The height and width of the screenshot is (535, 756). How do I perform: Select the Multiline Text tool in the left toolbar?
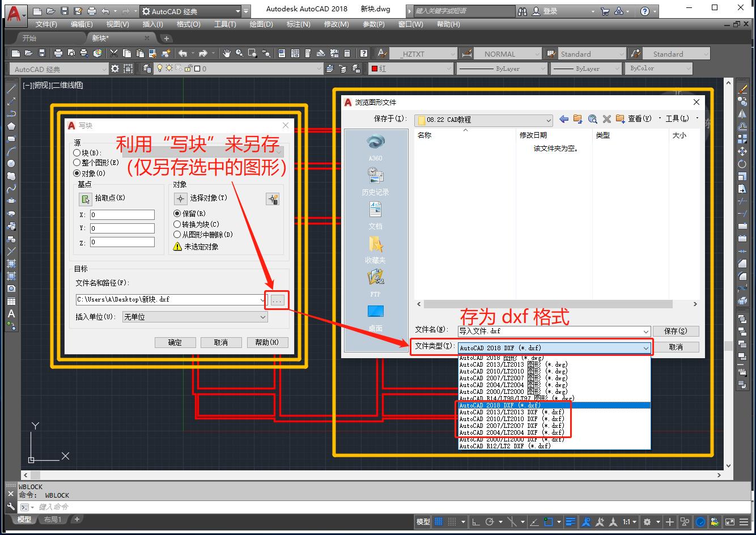pos(11,314)
